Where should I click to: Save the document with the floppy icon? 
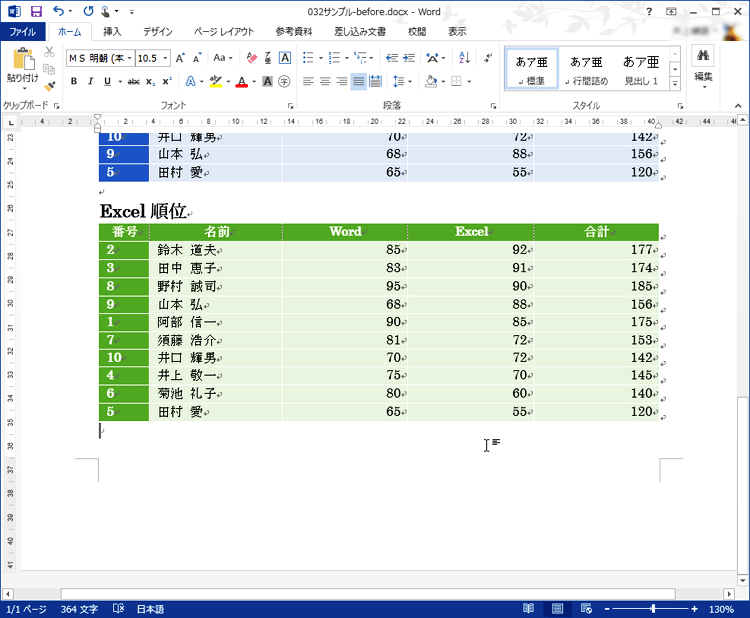(x=36, y=11)
